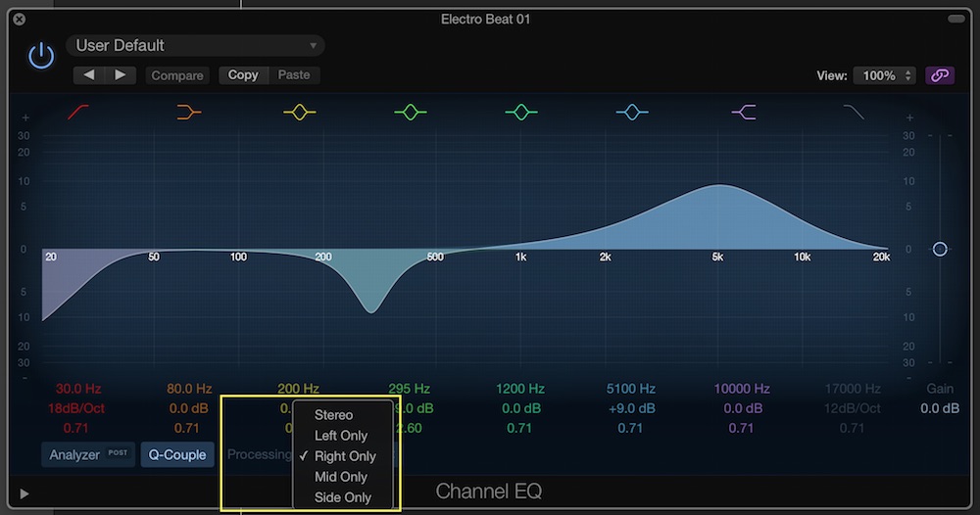Select the 30.0 Hz frequency value
The height and width of the screenshot is (515, 980).
78,389
